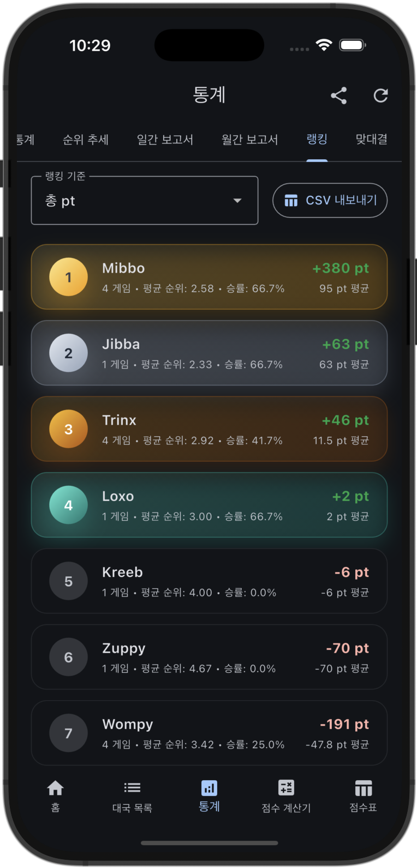Tap the gold rank 1 badge

pyautogui.click(x=68, y=277)
